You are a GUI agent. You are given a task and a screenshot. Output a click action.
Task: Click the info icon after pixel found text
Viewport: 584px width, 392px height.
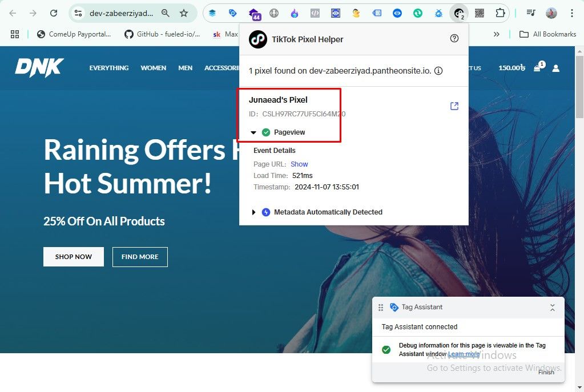438,71
